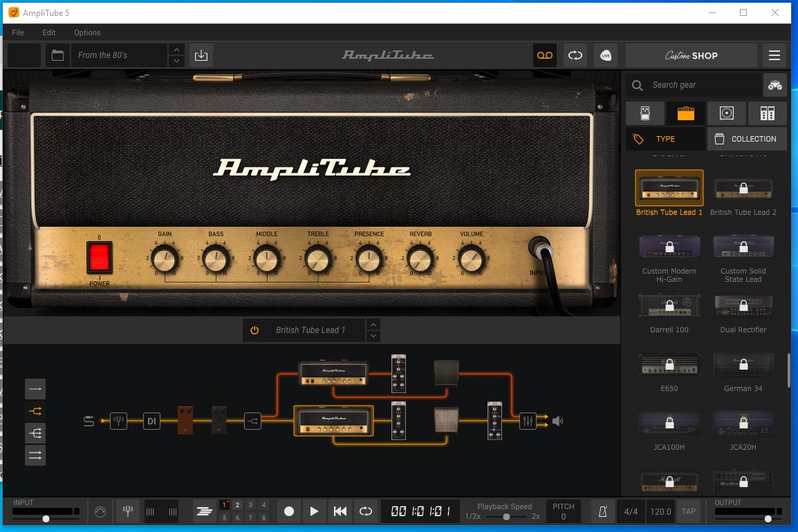Switch to the COLLECTION tab
This screenshot has height=532, width=798.
click(x=746, y=139)
